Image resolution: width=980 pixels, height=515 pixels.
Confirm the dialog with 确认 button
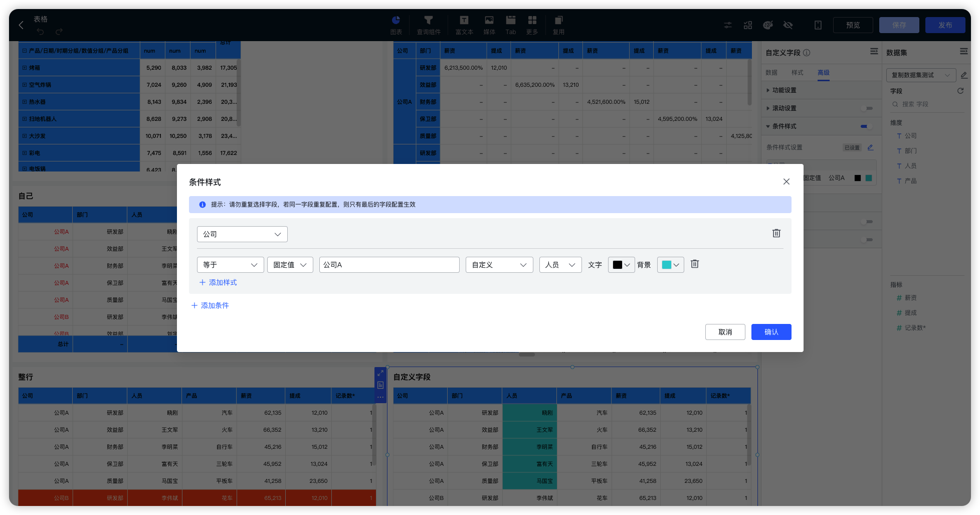771,332
